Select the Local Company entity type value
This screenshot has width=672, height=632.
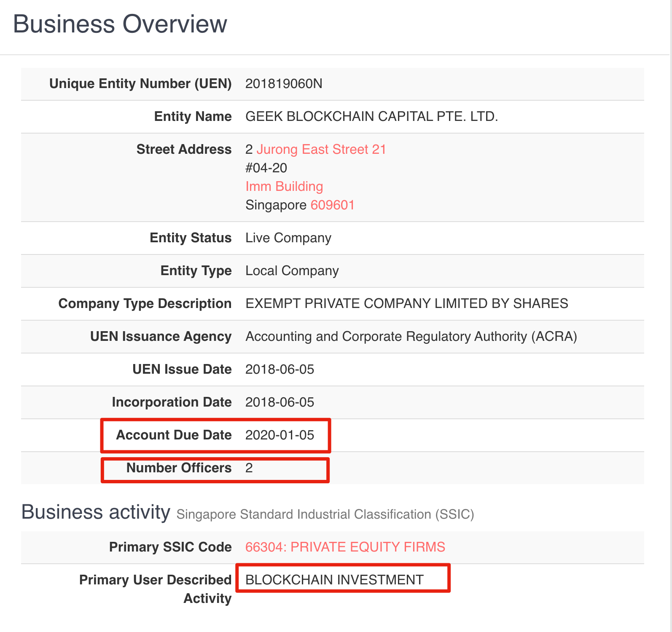(292, 271)
